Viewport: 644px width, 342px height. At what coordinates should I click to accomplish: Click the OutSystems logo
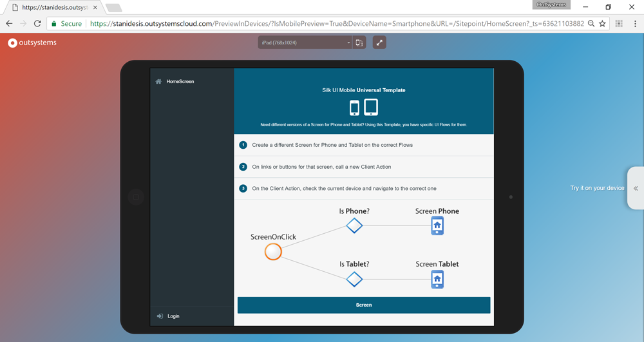tap(32, 43)
